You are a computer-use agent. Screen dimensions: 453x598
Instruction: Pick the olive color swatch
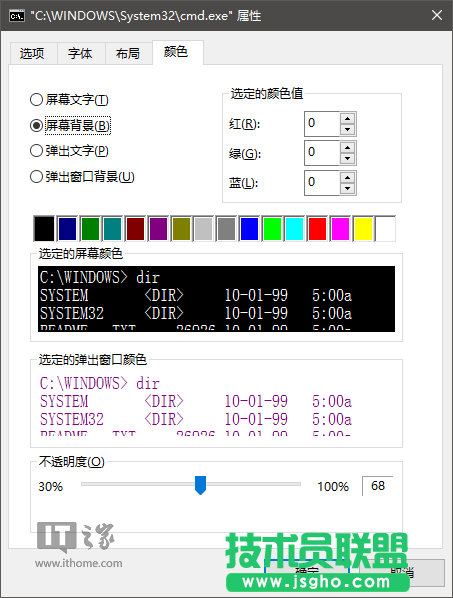pos(181,228)
